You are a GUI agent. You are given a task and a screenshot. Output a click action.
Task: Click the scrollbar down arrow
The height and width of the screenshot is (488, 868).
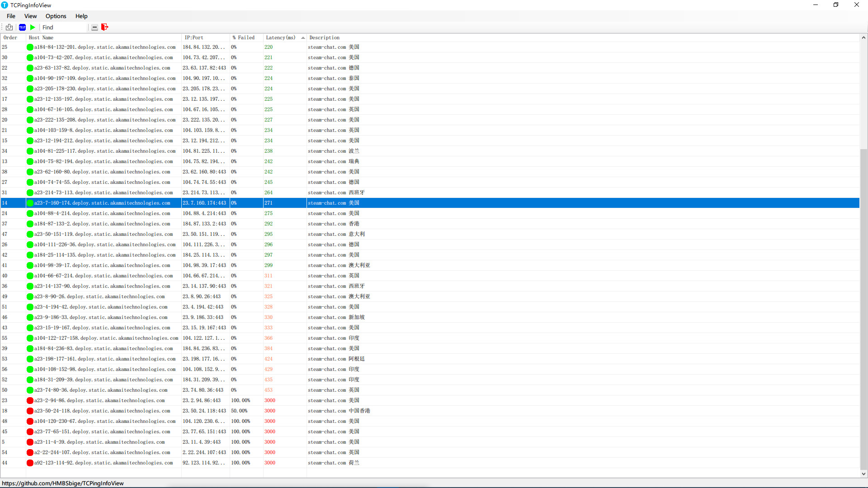click(864, 474)
